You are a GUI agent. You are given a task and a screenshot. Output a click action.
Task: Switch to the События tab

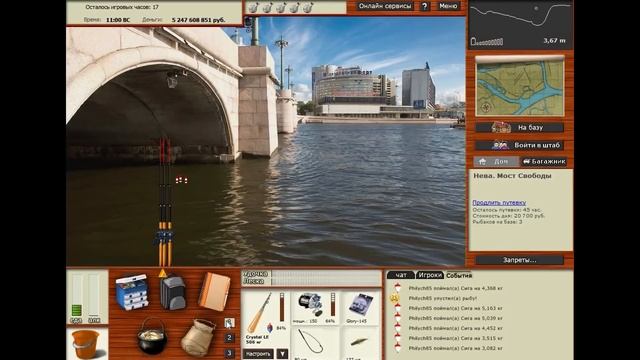tap(459, 275)
